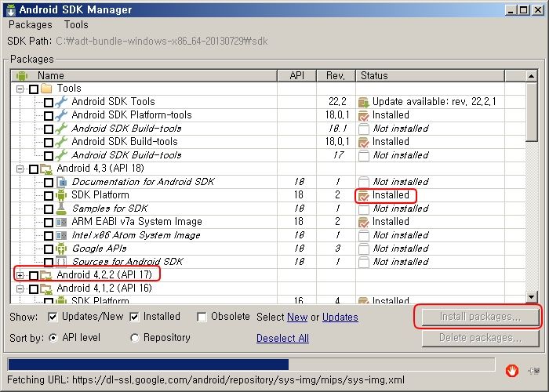Click the Sources for Android SDK icon

point(61,262)
